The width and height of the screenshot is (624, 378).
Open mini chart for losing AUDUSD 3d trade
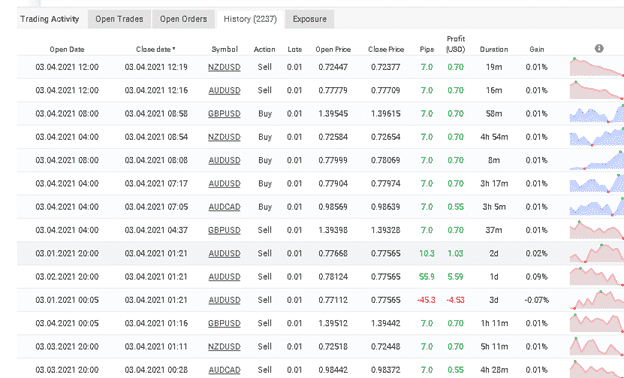click(597, 300)
